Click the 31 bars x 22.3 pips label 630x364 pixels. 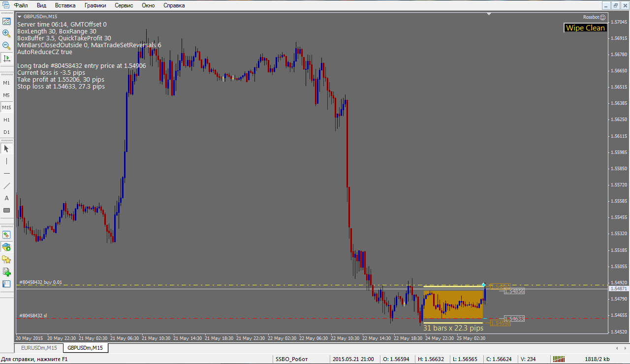(453, 328)
